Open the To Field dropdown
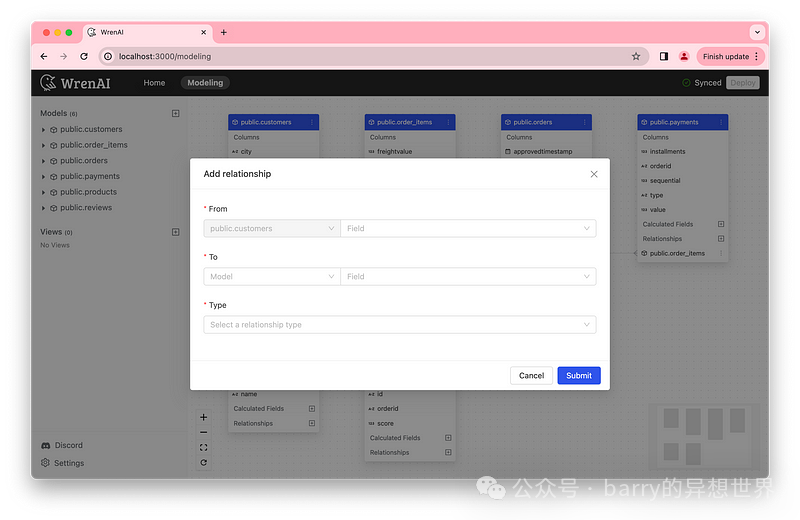 click(468, 276)
